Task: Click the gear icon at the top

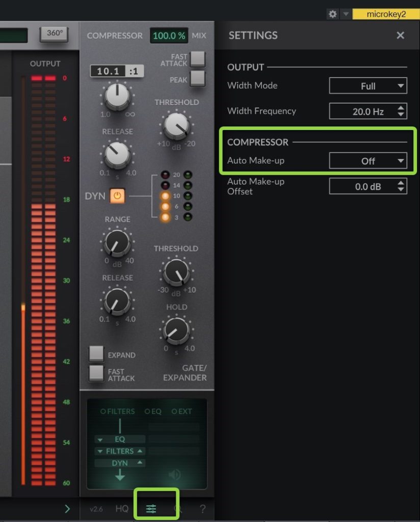Action: point(333,14)
